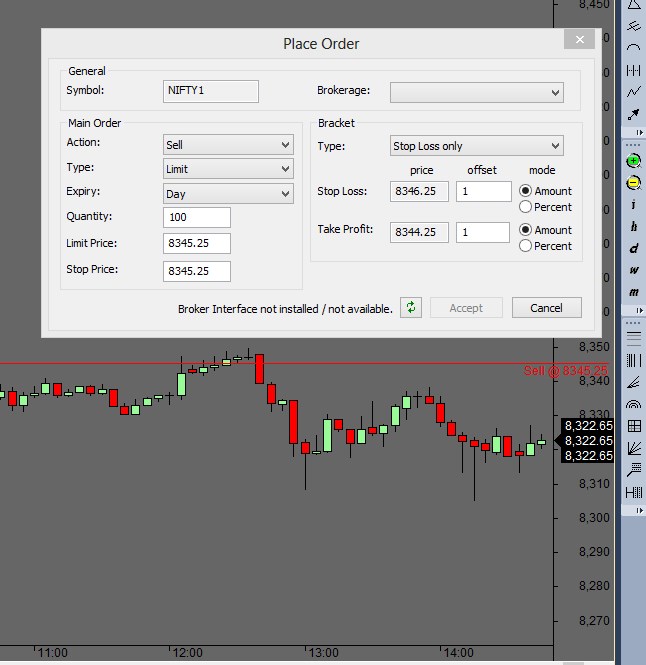Open the Bracket Type dropdown

[x=477, y=146]
